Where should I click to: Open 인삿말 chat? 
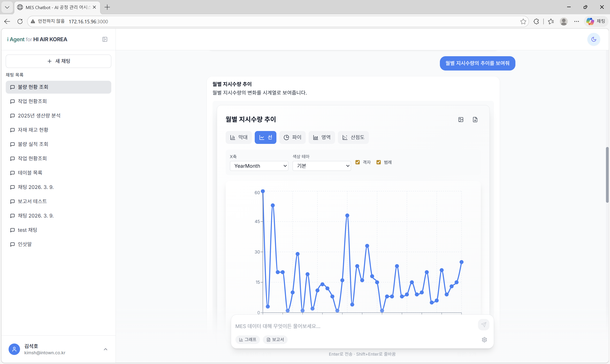58,244
